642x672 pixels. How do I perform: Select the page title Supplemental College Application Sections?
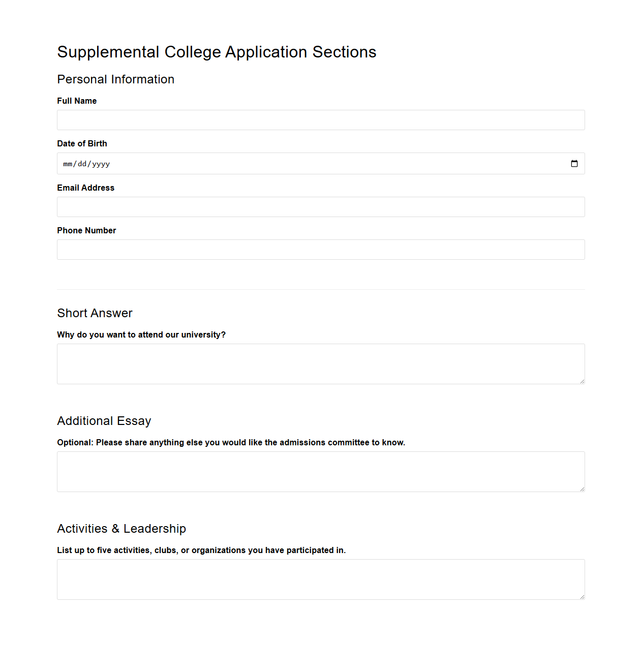pos(217,52)
